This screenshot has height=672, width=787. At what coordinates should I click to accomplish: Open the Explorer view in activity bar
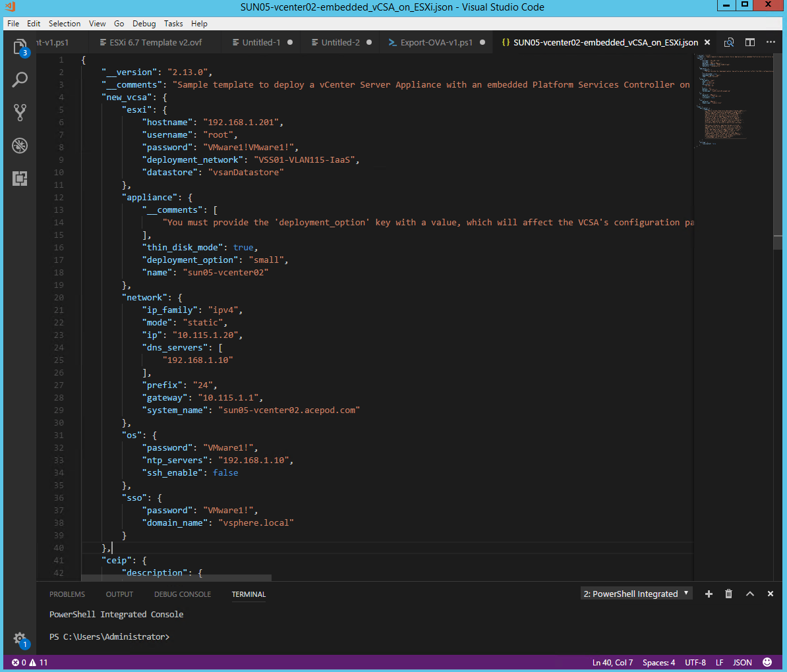tap(20, 47)
